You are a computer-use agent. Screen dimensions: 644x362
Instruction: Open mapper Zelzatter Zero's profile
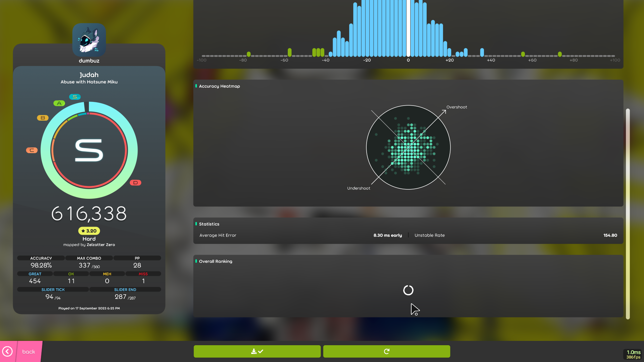point(101,245)
